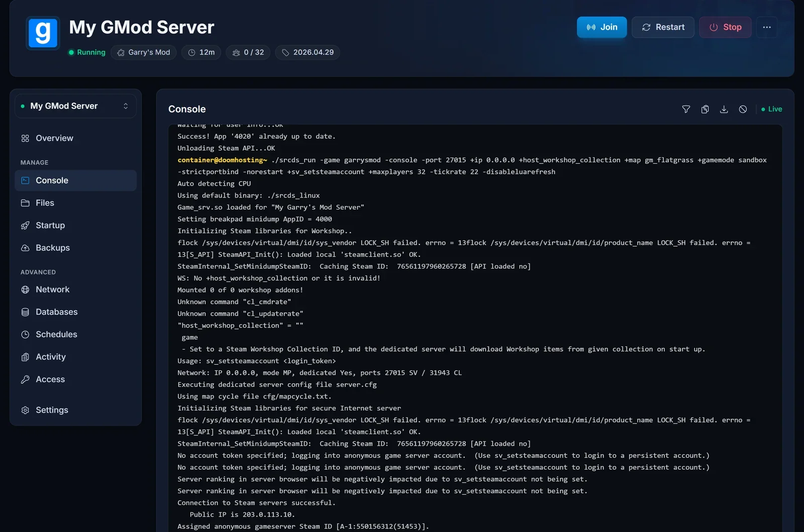
Task: Click 'Unknown command "cl_updaterate"' line
Action: (x=240, y=313)
